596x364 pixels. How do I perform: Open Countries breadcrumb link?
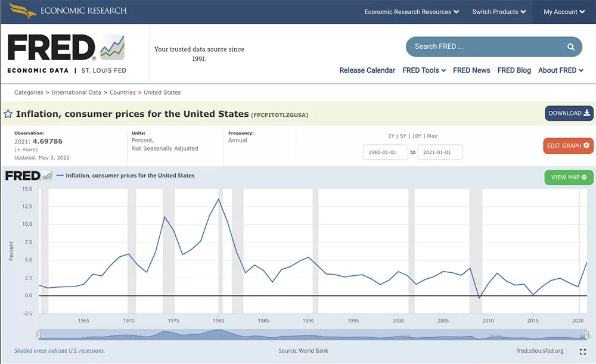coord(122,92)
